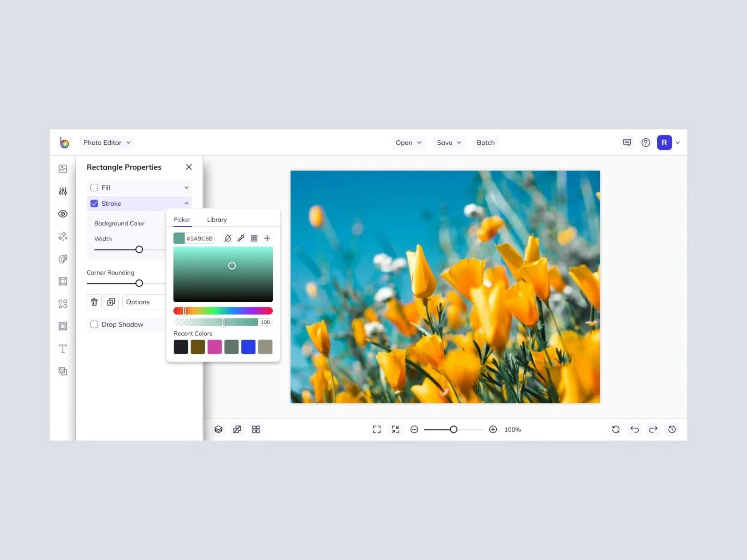
Task: Click the resize canvas icon in bottom bar
Action: pos(237,429)
